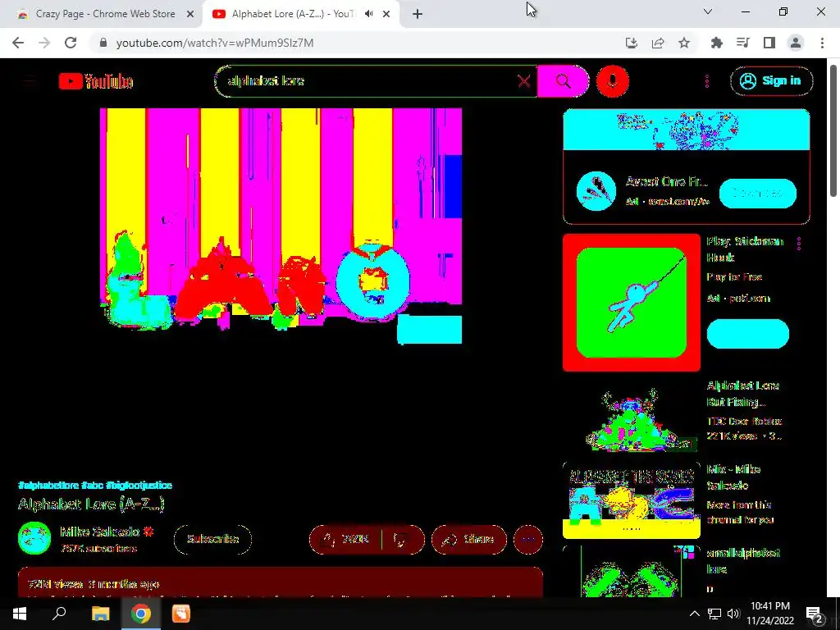Close the Alphabet Lore tab
Viewport: 840px width, 630px height.
coord(386,14)
